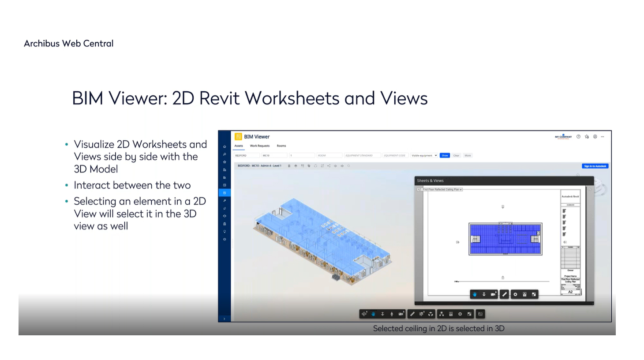Open the ellipsis more options menu in the header

[x=603, y=137]
